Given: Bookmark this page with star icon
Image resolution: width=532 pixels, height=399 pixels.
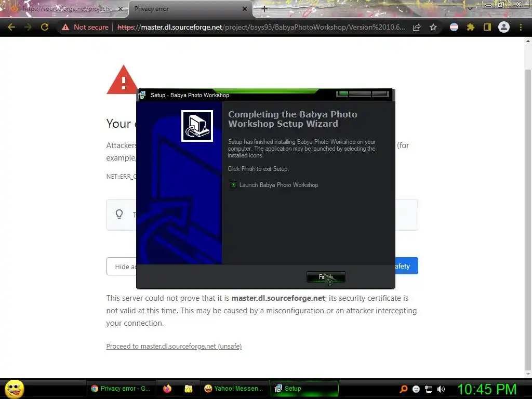Looking at the screenshot, I should (x=433, y=27).
